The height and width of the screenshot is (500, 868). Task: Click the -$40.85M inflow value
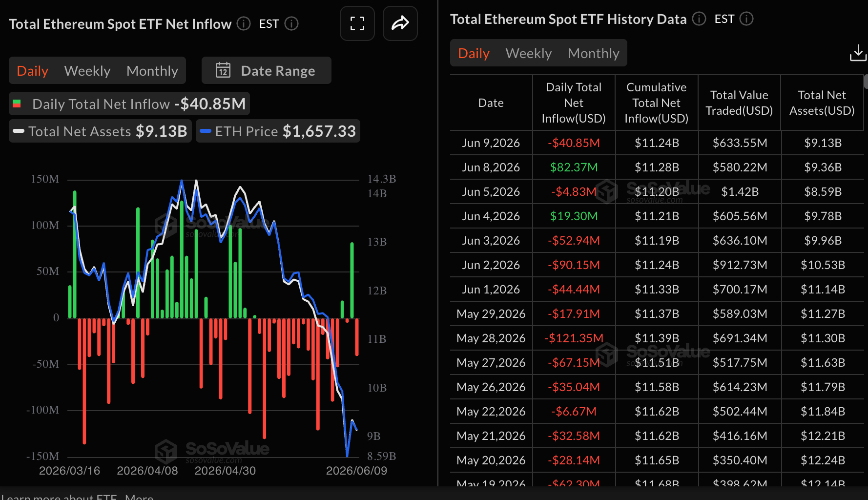coord(574,143)
